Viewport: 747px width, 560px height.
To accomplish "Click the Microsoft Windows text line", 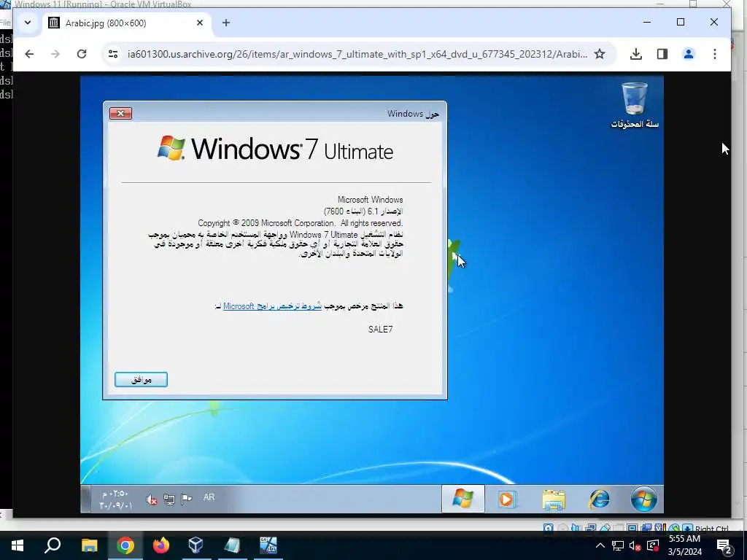I will click(x=370, y=200).
